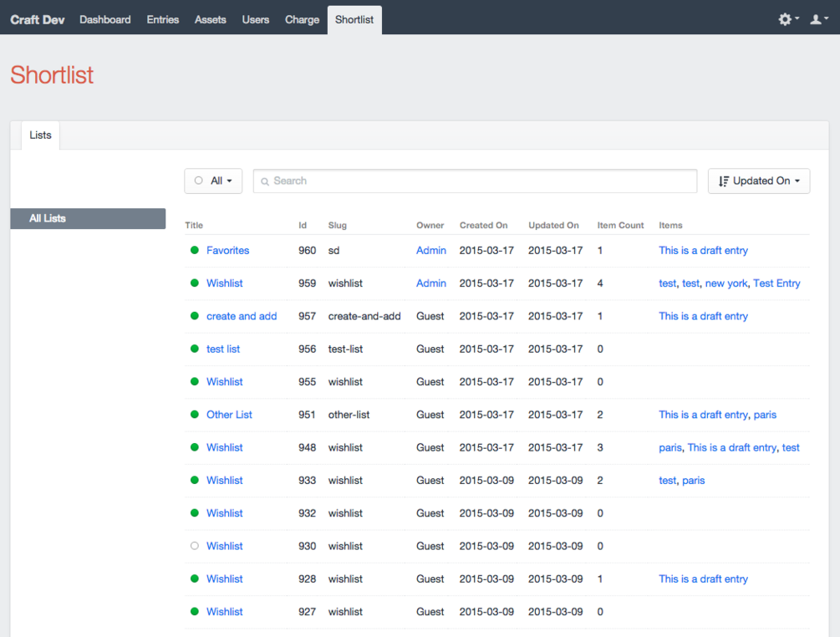Open the Users nav item
This screenshot has width=840, height=637.
256,20
